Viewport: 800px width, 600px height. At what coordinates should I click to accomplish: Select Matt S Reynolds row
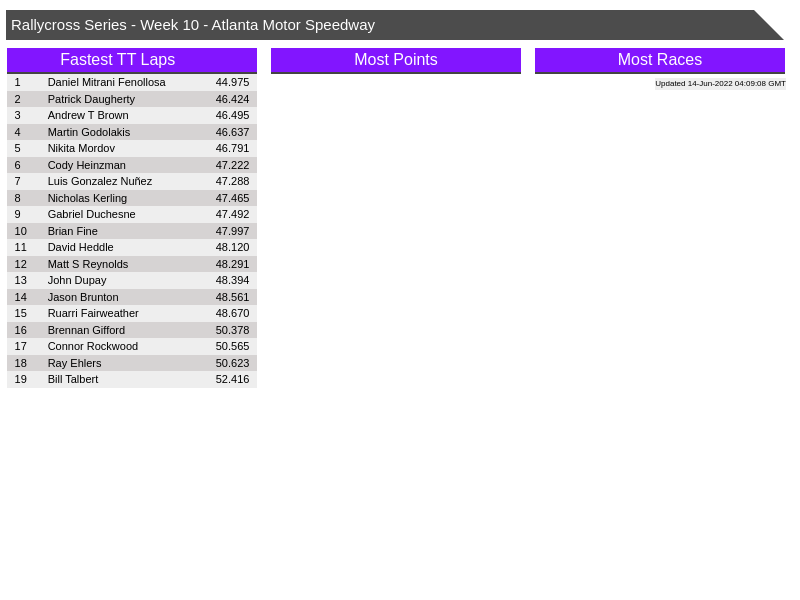coord(88,264)
